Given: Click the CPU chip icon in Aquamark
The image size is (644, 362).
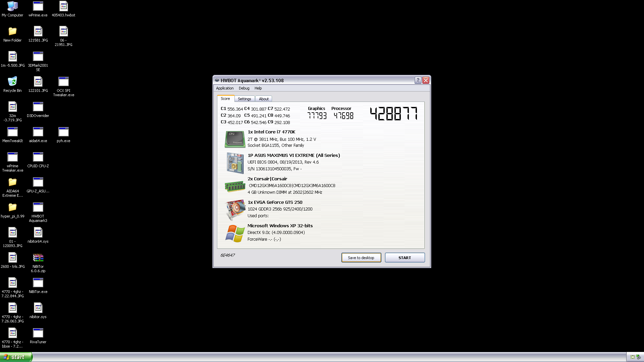Looking at the screenshot, I should (x=235, y=139).
